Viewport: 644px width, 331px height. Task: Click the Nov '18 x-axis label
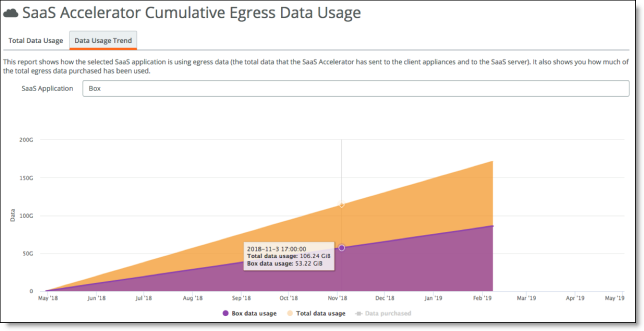338,298
